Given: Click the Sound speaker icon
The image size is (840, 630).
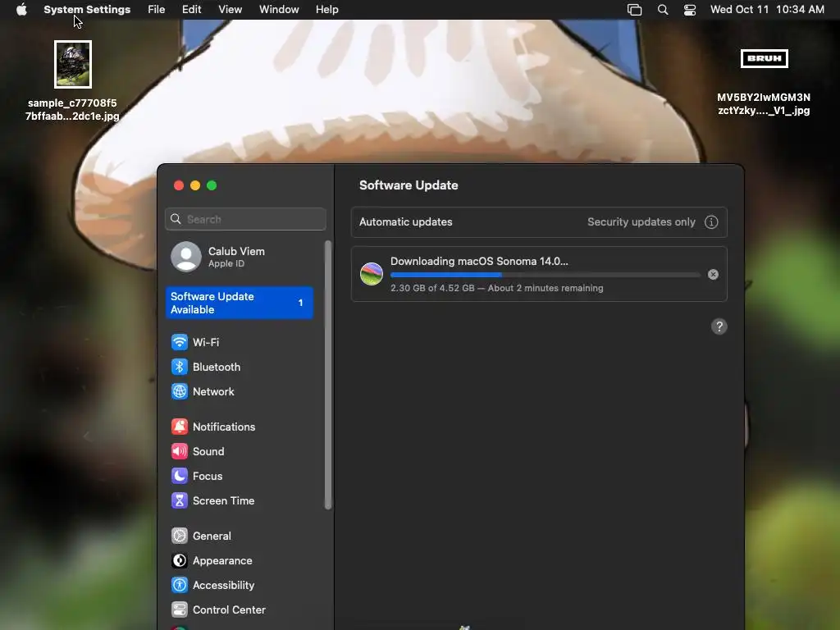Looking at the screenshot, I should tap(180, 451).
